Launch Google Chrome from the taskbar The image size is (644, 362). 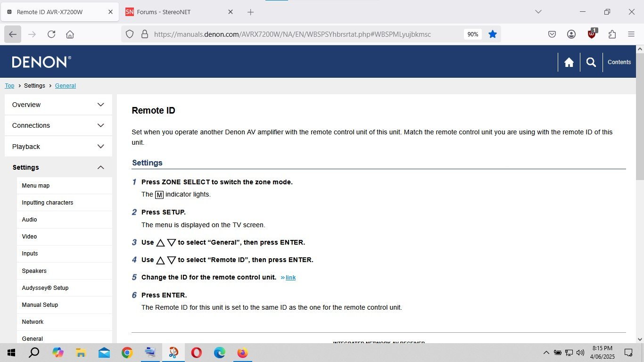127,353
